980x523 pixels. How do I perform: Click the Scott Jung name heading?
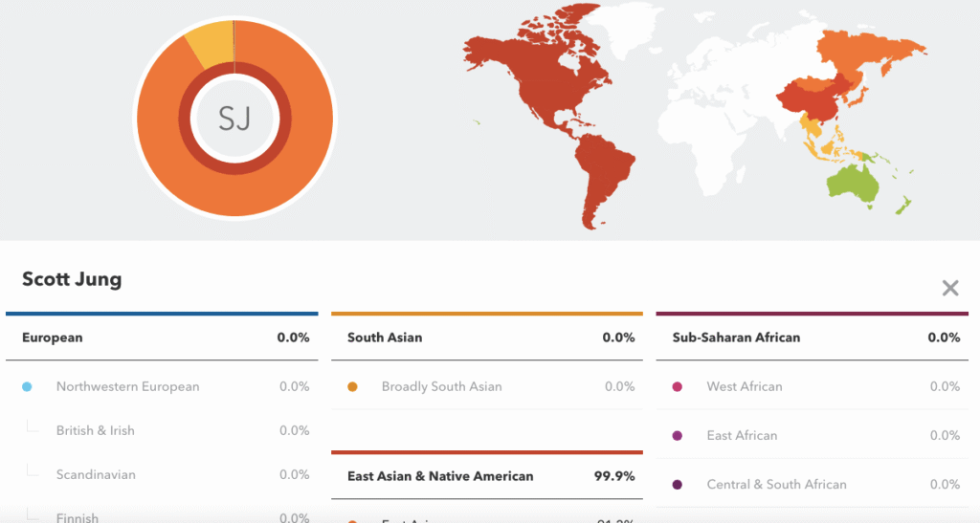click(72, 279)
